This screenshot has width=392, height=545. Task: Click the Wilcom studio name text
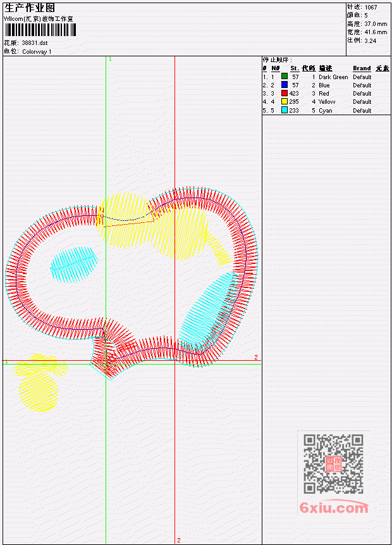pyautogui.click(x=38, y=19)
